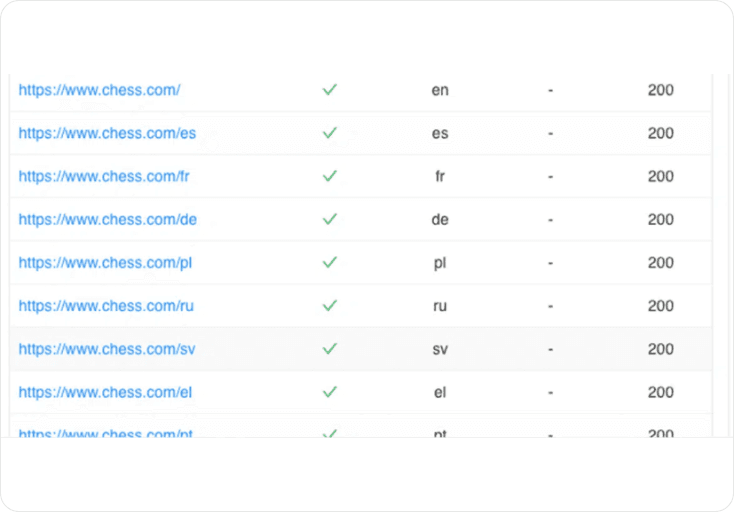Screen dimensions: 734x512
Task: Click the green checkmark in the /de row
Action: tap(330, 219)
